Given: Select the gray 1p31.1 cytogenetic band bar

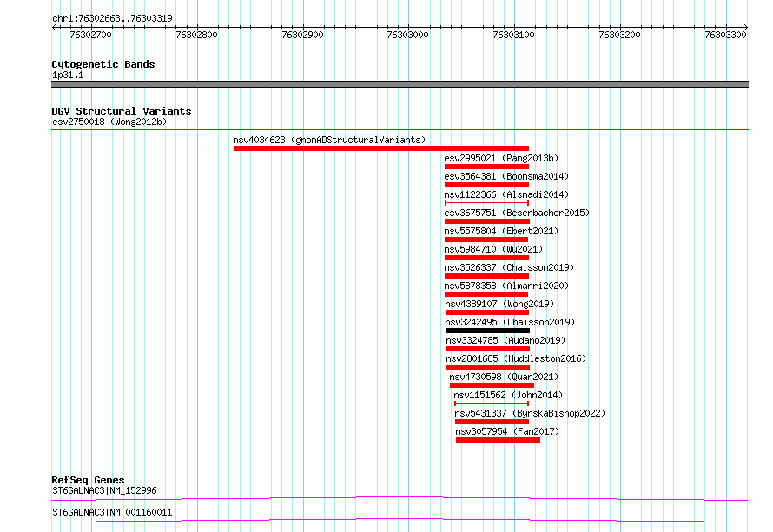Looking at the screenshot, I should coord(400,84).
